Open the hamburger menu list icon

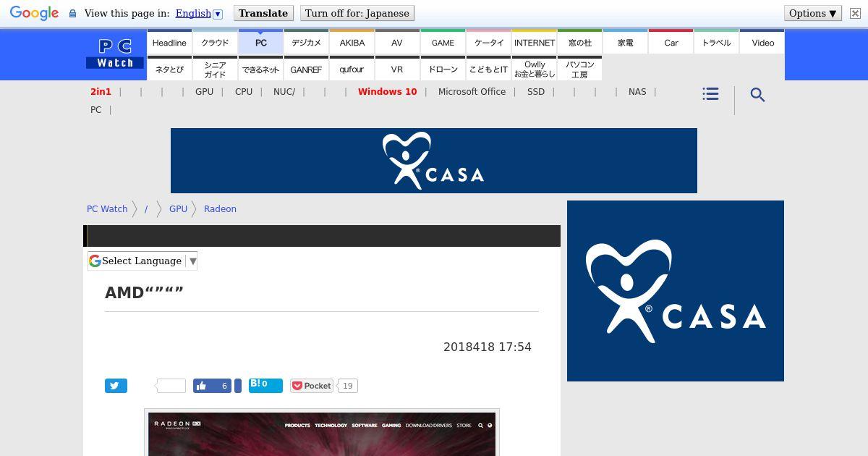click(710, 94)
